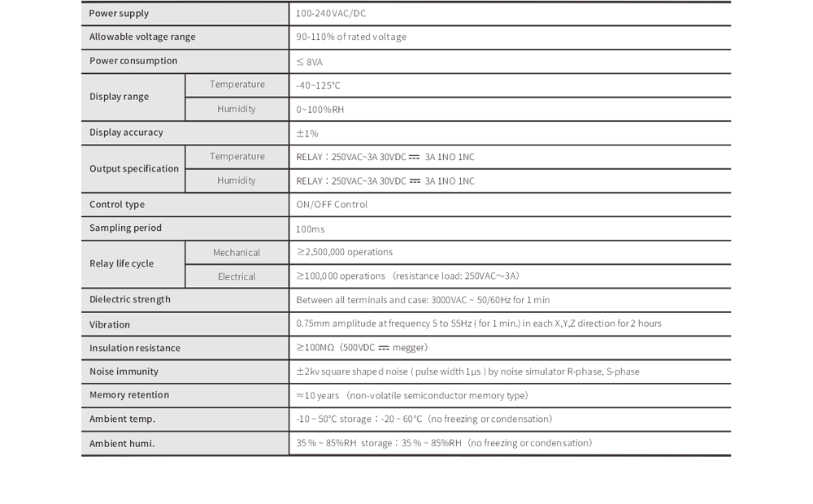Click 'Temperature' under Display range
Viewport: 813px width, 504px height.
[x=237, y=84]
